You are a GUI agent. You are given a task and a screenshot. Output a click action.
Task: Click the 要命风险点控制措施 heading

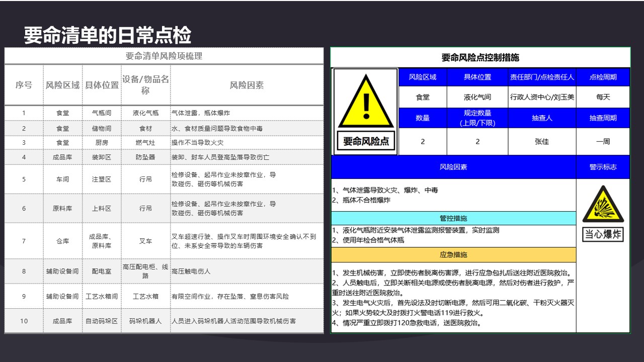(x=480, y=57)
